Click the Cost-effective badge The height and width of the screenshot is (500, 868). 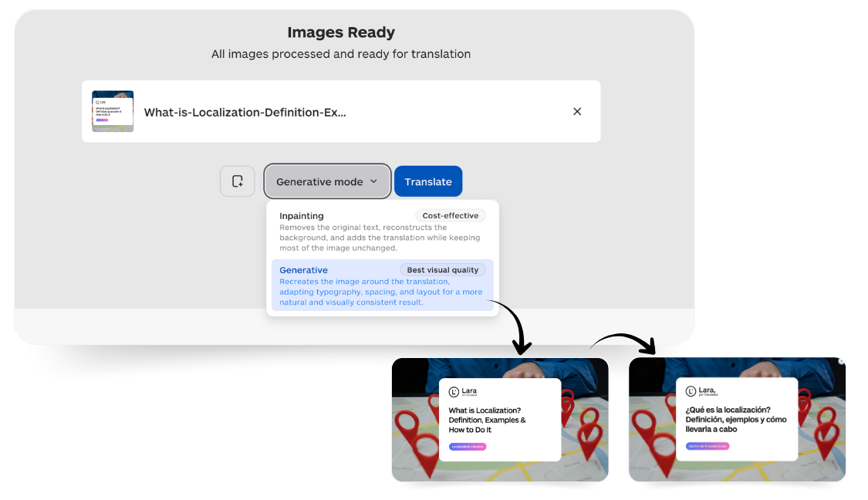tap(450, 215)
